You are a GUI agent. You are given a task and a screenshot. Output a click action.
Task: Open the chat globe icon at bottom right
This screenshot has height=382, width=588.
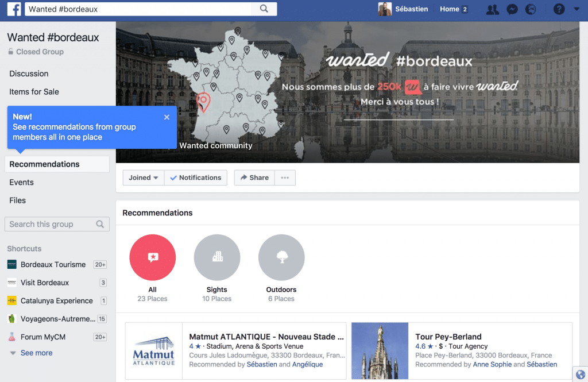point(580,375)
